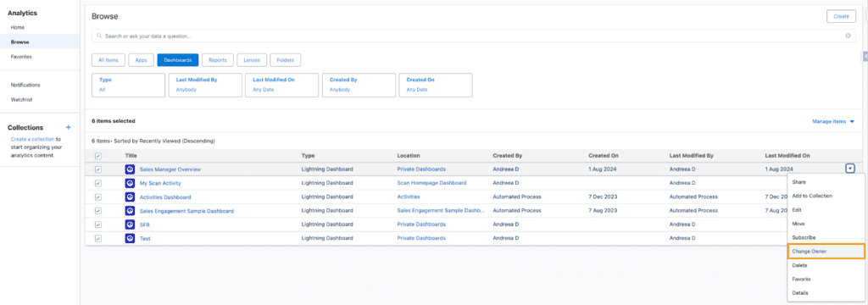This screenshot has width=868, height=305.
Task: Open the My Scan Activity dashboard link
Action: pos(160,183)
